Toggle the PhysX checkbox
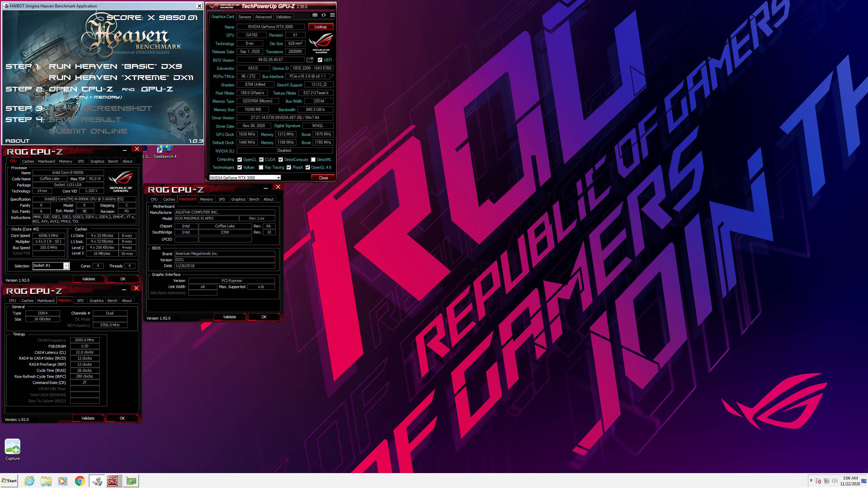This screenshot has width=868, height=488. pyautogui.click(x=289, y=167)
